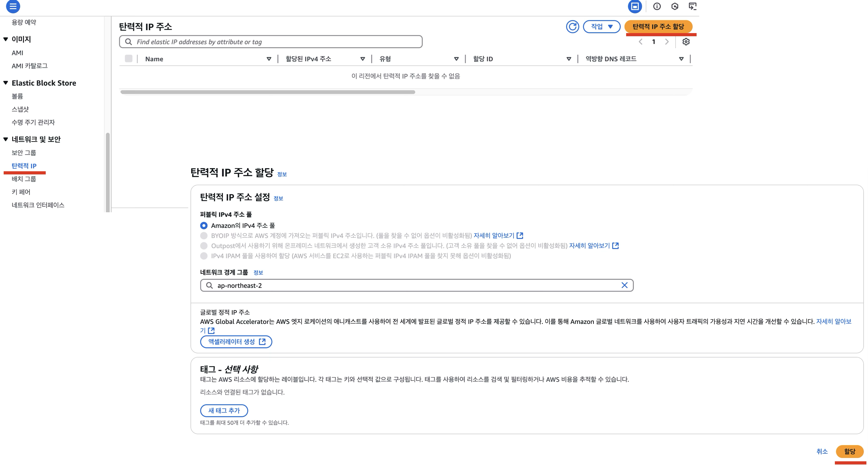Open table preferences gear icon

[686, 42]
